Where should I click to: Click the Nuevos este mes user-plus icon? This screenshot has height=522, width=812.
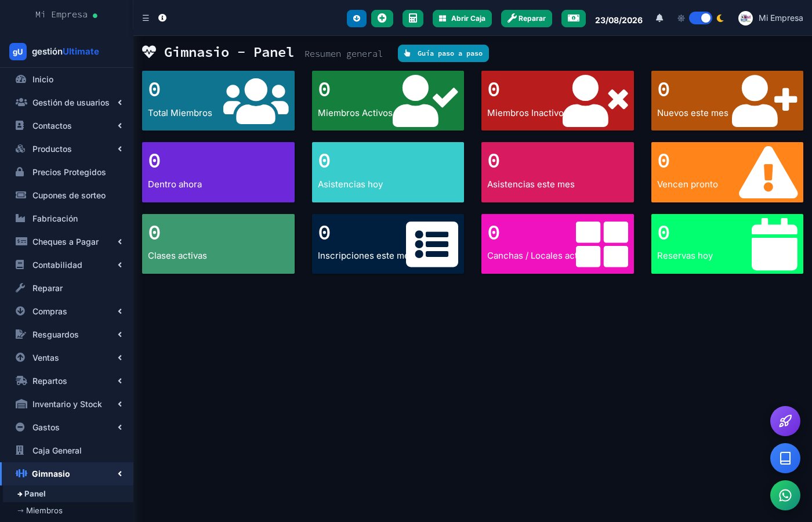tap(764, 101)
